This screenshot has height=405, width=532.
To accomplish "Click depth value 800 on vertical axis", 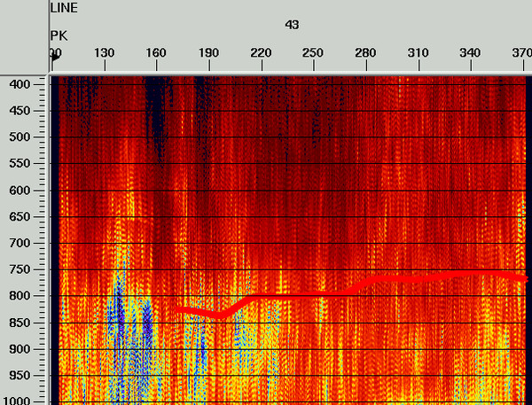I will tap(20, 296).
